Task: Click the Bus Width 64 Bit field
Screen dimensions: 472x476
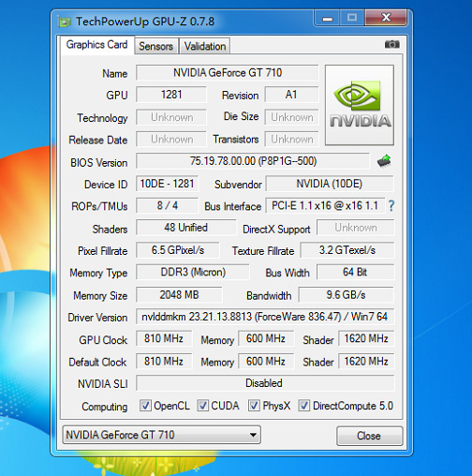Action: [x=356, y=272]
